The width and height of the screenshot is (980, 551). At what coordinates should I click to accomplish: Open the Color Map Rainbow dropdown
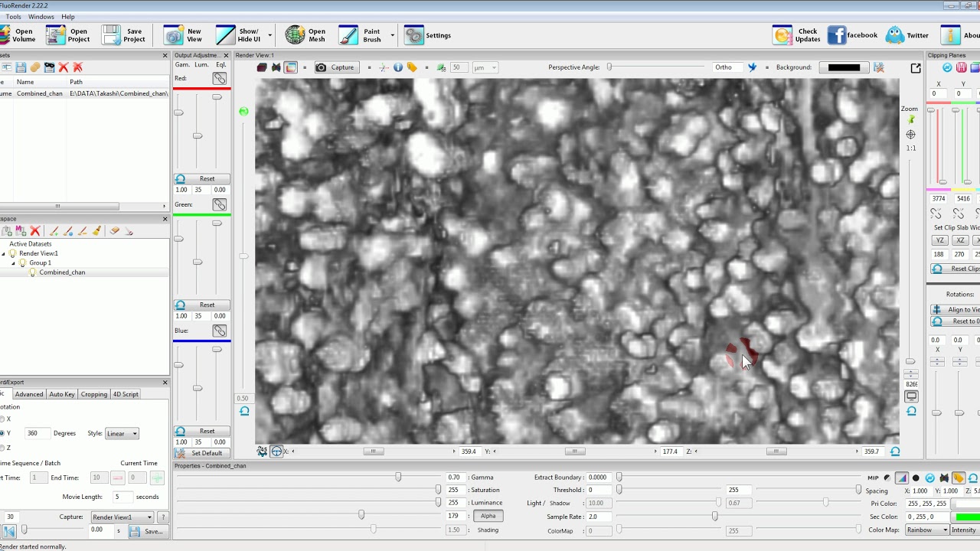tap(927, 530)
